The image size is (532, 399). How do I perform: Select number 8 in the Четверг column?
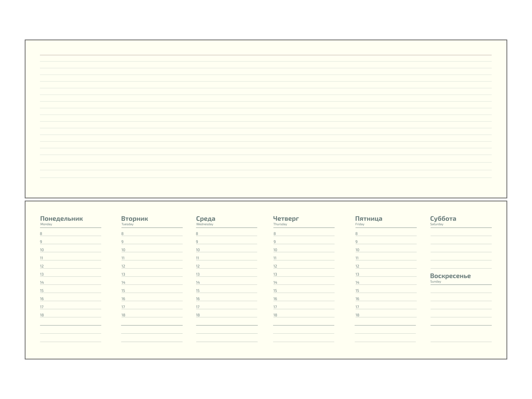pyautogui.click(x=275, y=233)
